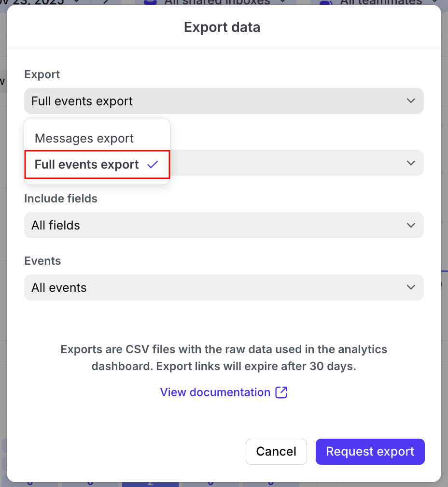Click the chevron arrow on All events
448x487 pixels.
click(x=411, y=287)
